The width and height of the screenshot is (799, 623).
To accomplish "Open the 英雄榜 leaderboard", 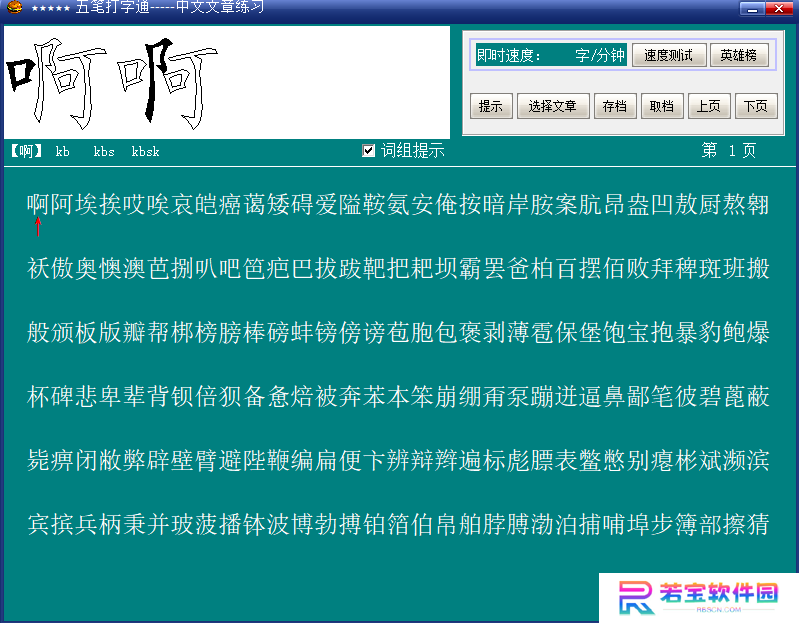I will [738, 55].
